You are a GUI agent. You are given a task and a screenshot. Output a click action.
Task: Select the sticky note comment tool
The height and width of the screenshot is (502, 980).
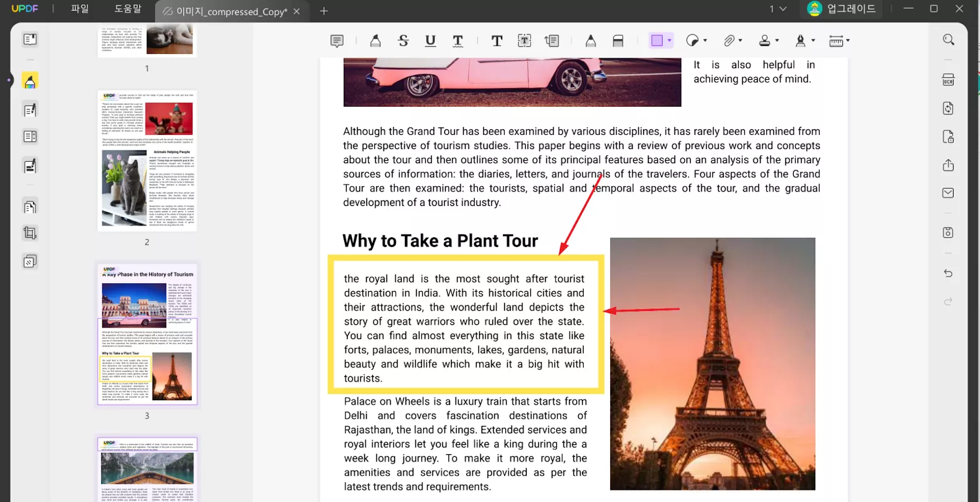click(x=337, y=41)
